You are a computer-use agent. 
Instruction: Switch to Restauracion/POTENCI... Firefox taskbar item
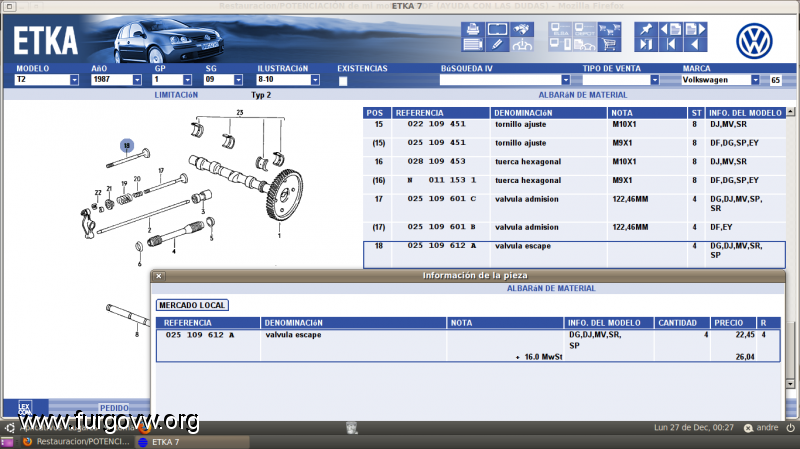click(x=77, y=442)
